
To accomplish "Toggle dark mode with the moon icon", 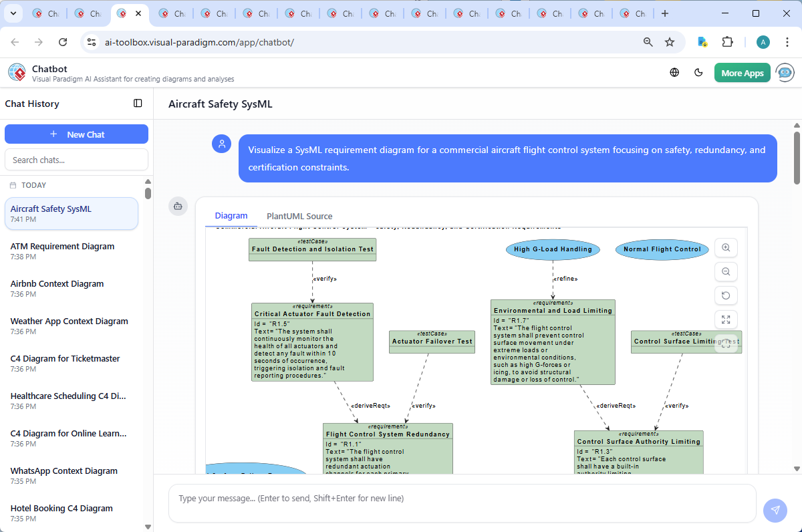I will [x=698, y=72].
